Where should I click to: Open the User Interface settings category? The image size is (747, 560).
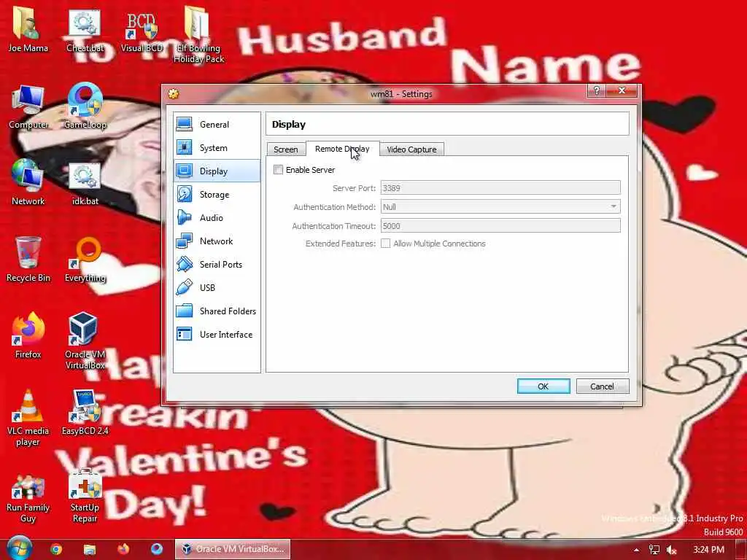coord(217,334)
